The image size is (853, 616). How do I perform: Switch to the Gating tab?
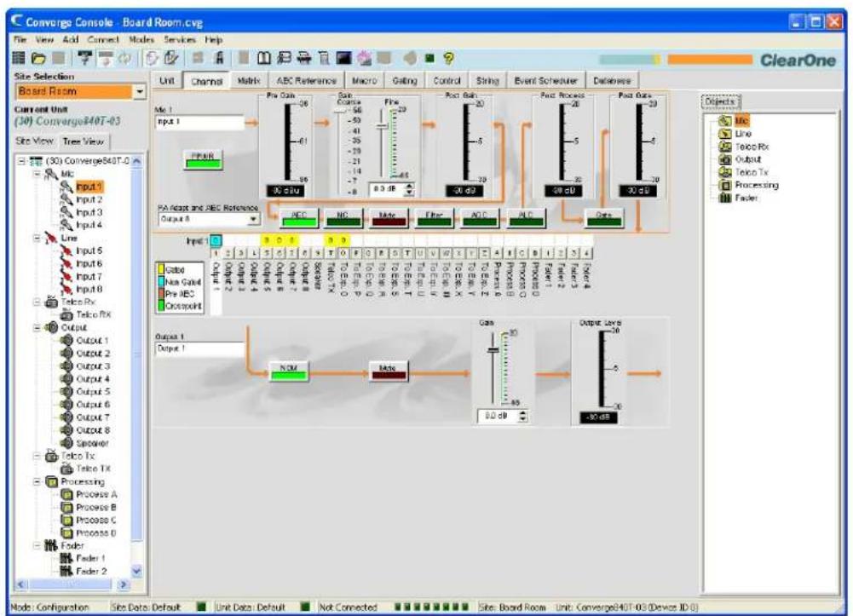[405, 80]
